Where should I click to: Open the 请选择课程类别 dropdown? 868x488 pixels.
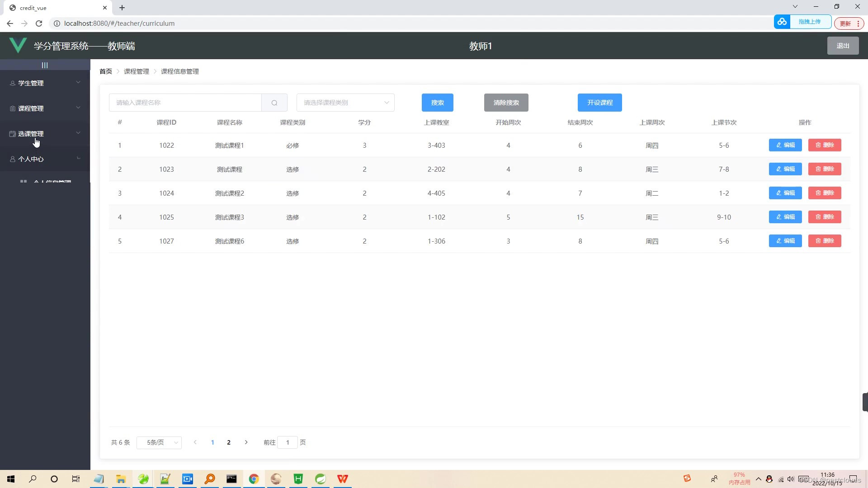(345, 103)
